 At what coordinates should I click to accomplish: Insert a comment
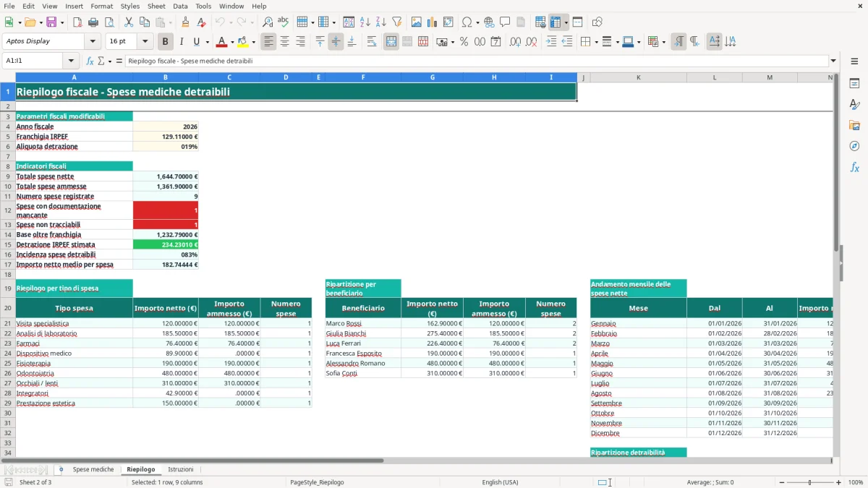click(x=506, y=22)
